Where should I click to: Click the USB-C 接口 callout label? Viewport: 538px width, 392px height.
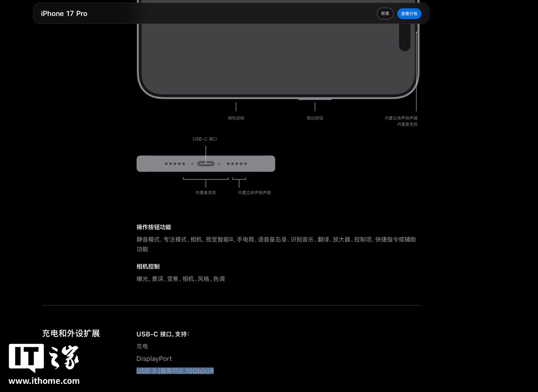(x=205, y=139)
